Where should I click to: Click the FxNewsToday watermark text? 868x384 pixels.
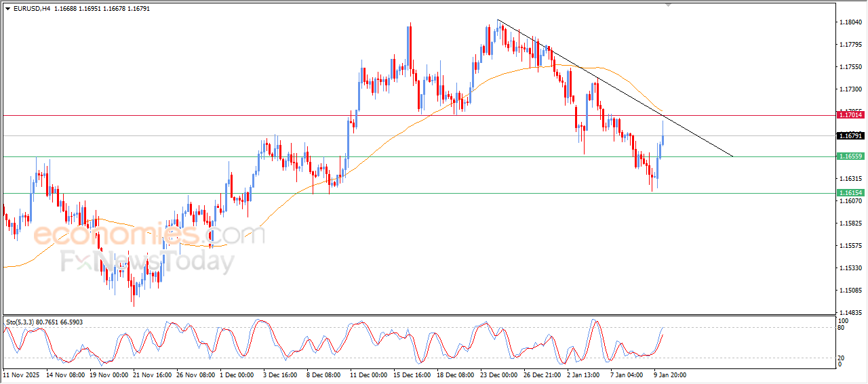pos(147,261)
